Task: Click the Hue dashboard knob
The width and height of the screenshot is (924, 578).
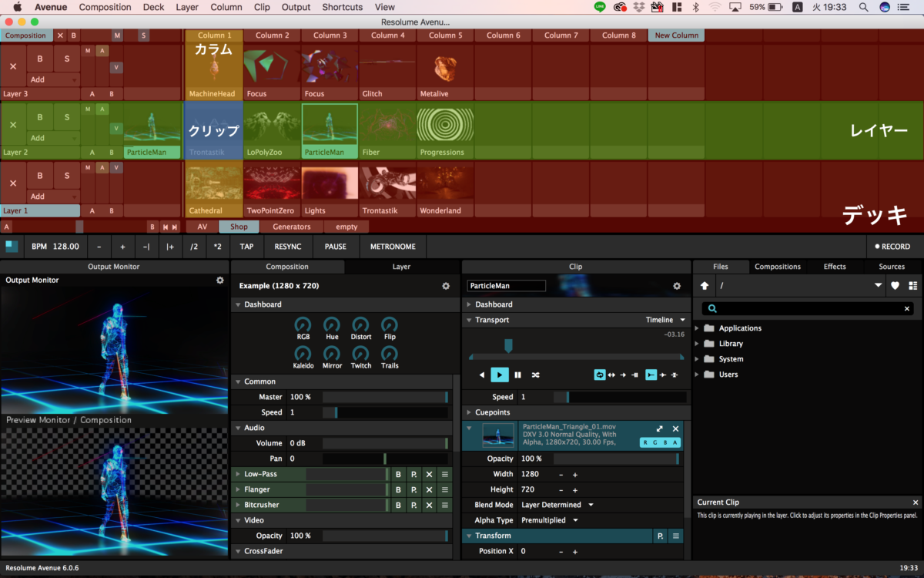Action: point(332,324)
